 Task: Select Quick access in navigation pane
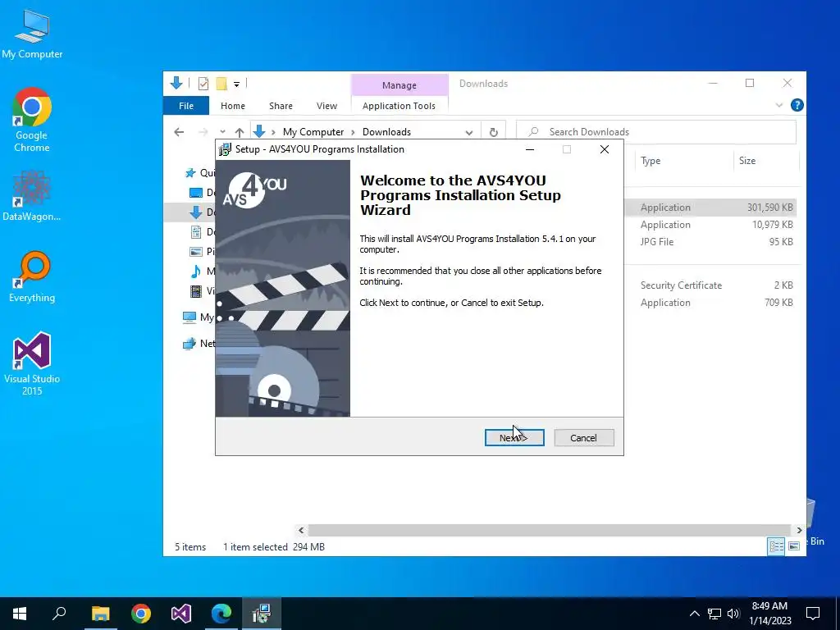pyautogui.click(x=199, y=172)
